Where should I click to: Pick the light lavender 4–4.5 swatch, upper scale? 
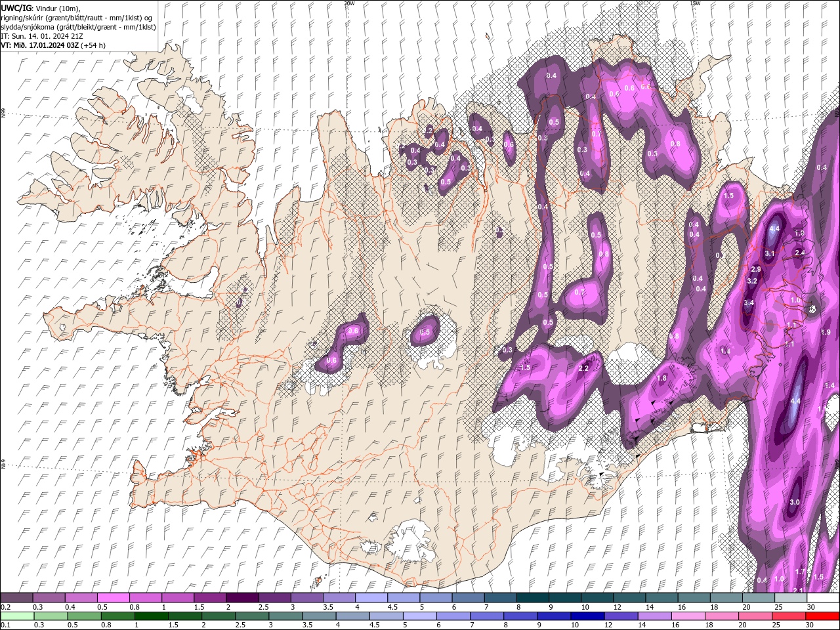tap(371, 598)
